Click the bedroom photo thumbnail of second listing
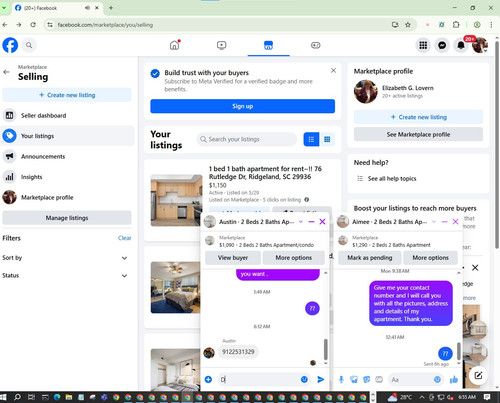 pos(175,287)
